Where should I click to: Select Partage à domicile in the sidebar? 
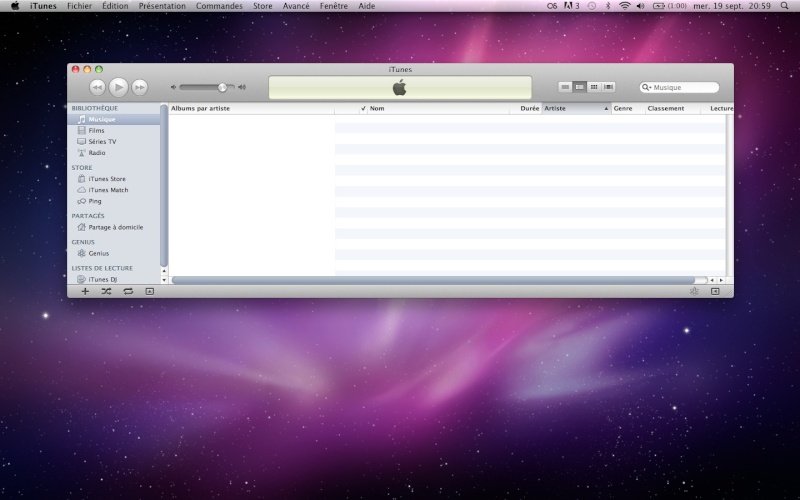114,227
